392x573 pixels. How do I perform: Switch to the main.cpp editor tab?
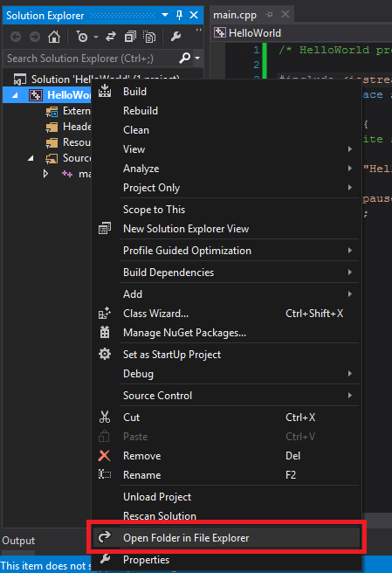[x=235, y=15]
